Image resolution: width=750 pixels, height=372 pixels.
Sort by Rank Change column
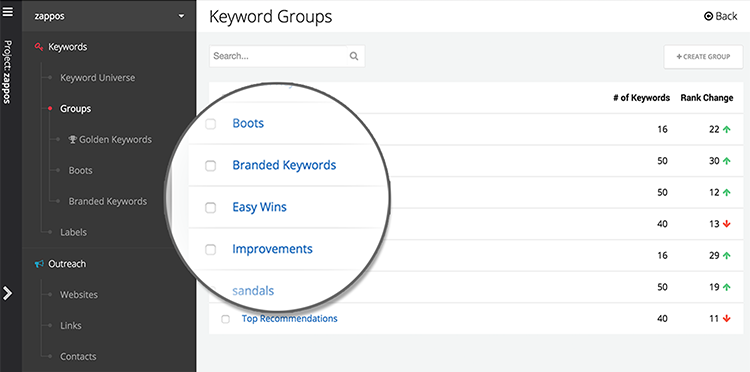coord(706,98)
